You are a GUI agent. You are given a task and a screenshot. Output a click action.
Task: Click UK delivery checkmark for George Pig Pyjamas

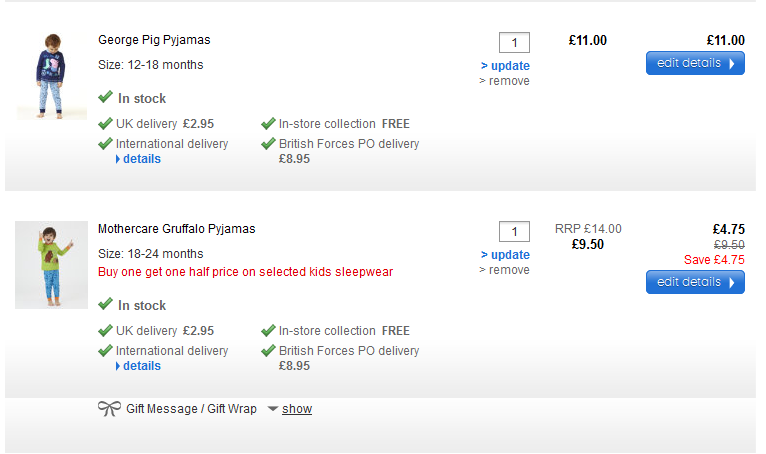[x=105, y=124]
